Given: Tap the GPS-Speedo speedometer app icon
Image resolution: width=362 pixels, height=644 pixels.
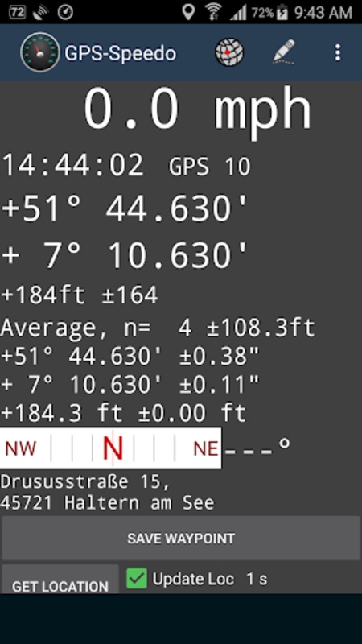Looking at the screenshot, I should 39,52.
